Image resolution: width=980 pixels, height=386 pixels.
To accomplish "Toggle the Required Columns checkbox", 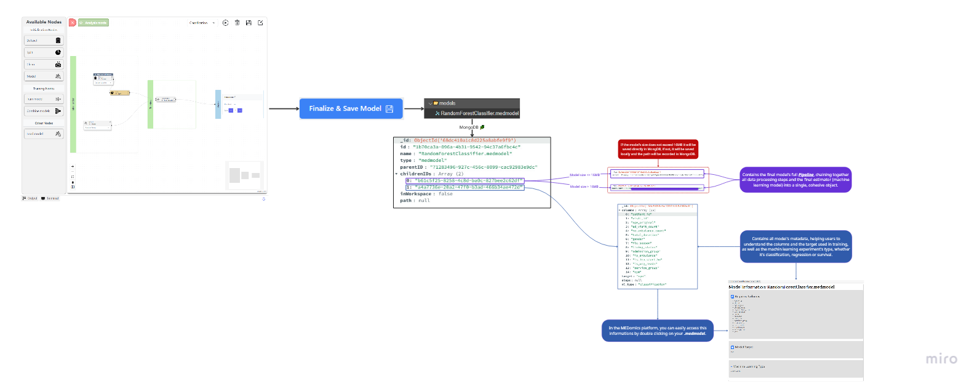I will (x=732, y=297).
